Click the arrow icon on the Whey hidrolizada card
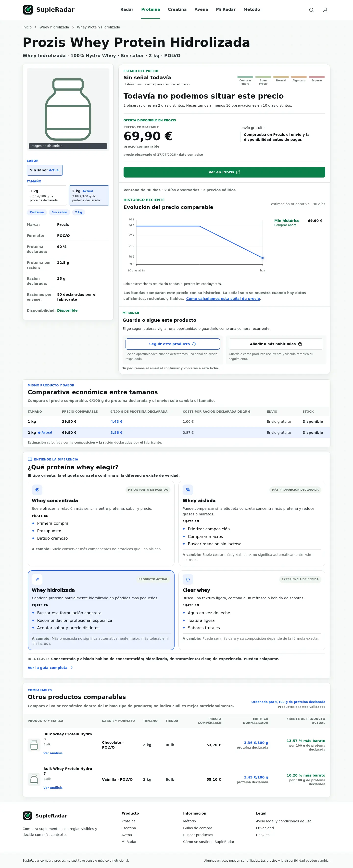This screenshot has width=353, height=868. (37, 579)
